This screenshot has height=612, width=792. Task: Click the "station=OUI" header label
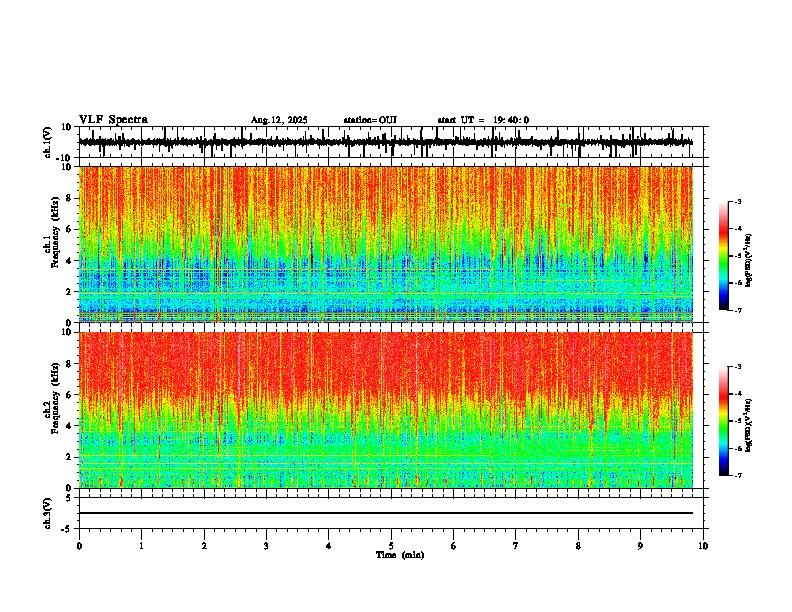pyautogui.click(x=370, y=120)
